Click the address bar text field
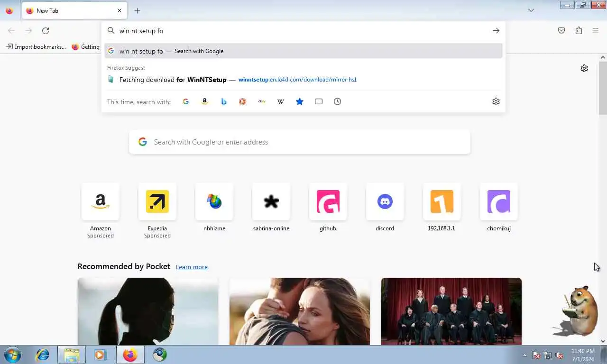 (x=303, y=31)
